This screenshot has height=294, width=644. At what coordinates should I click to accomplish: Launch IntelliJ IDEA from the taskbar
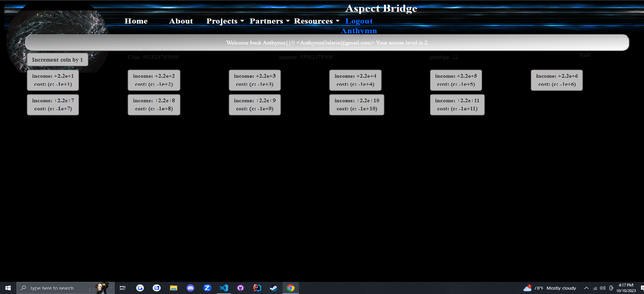click(257, 288)
